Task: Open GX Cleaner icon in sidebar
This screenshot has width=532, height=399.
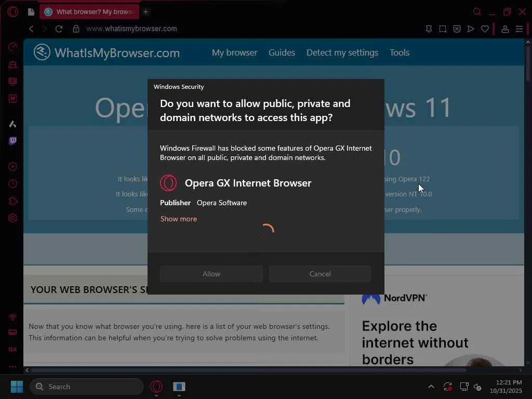Action: 12,64
